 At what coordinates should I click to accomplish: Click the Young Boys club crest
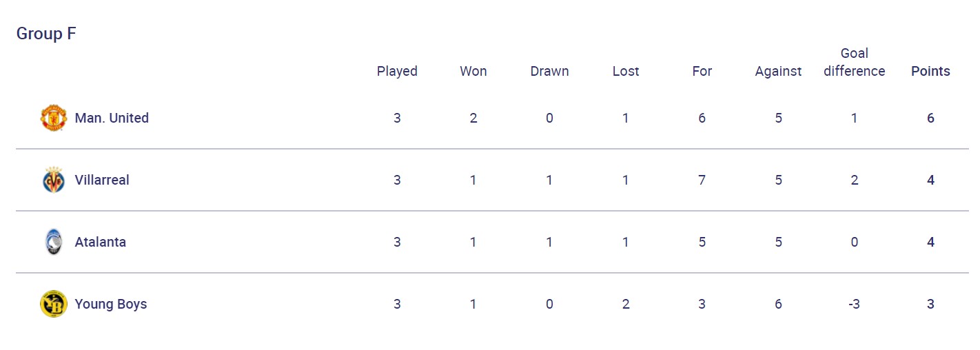pos(53,304)
